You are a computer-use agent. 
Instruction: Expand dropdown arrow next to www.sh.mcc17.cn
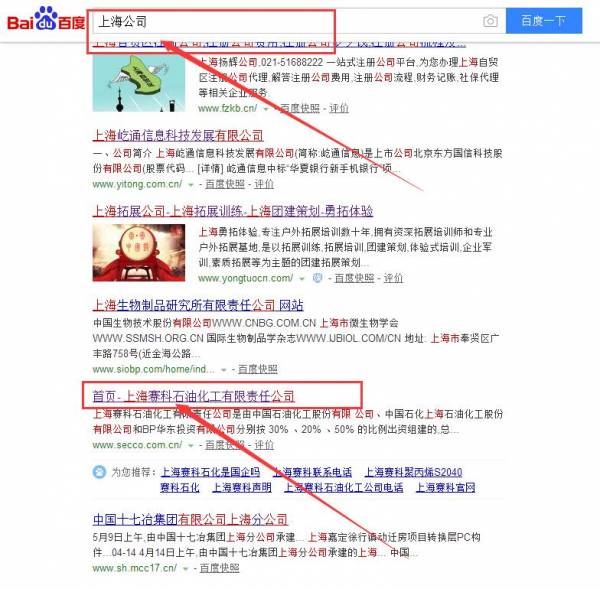point(185,569)
